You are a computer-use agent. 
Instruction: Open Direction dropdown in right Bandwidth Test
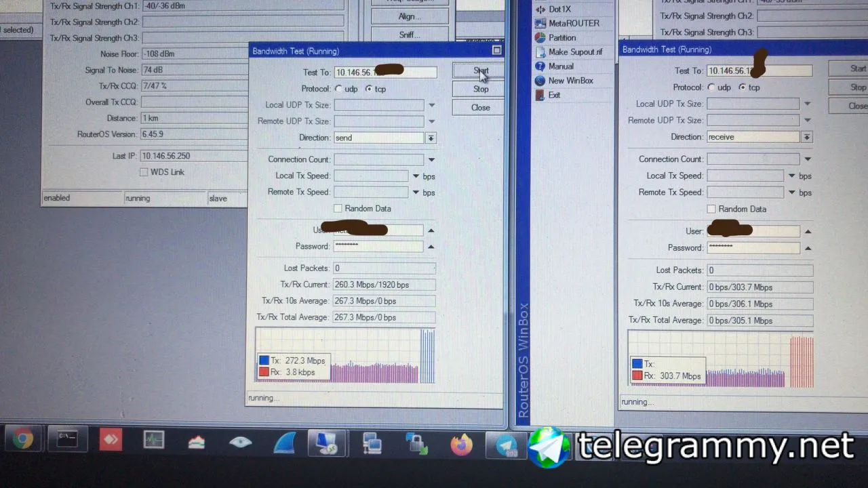pos(806,137)
